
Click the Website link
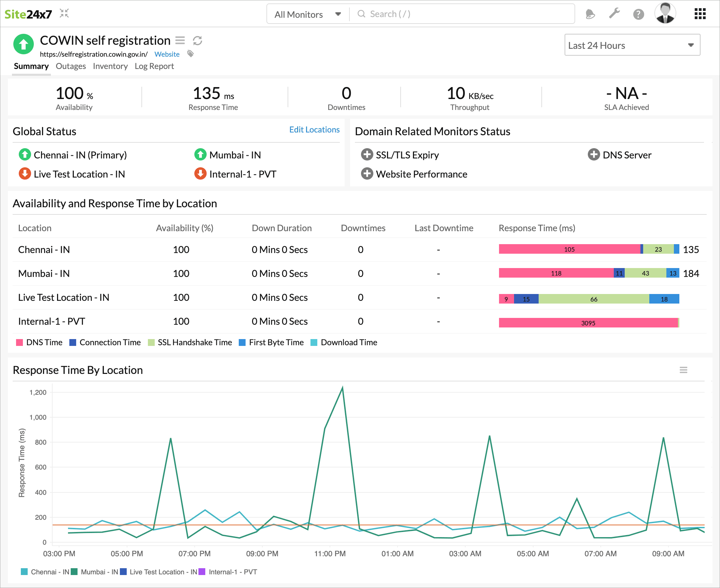click(x=167, y=54)
